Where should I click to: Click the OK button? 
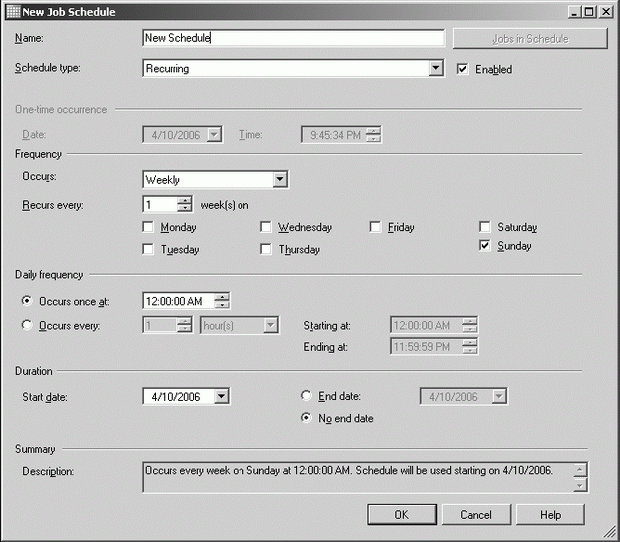click(402, 514)
